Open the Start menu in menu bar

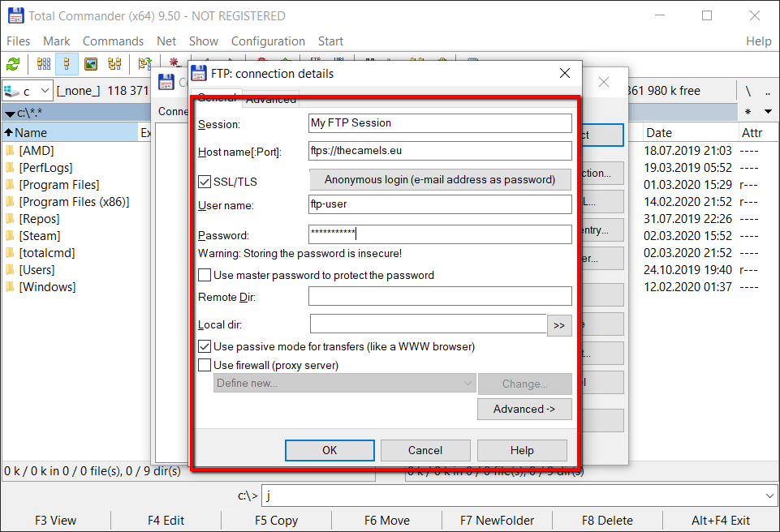[331, 41]
